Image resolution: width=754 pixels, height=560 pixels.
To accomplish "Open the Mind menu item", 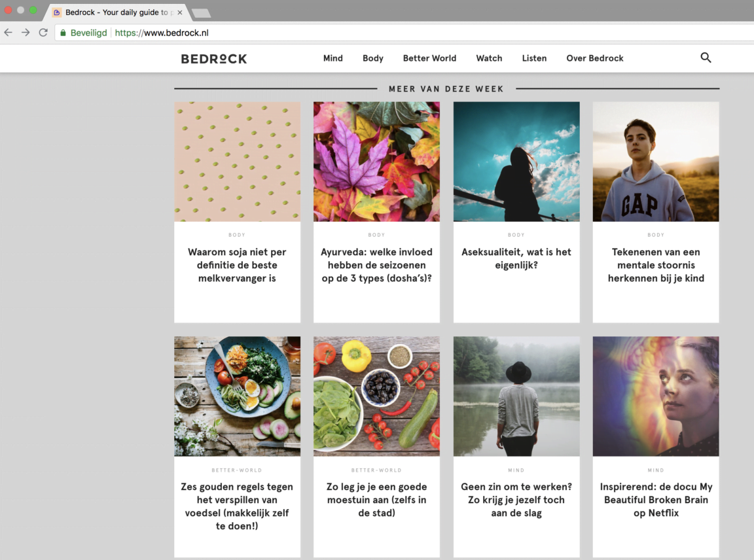I will [332, 58].
